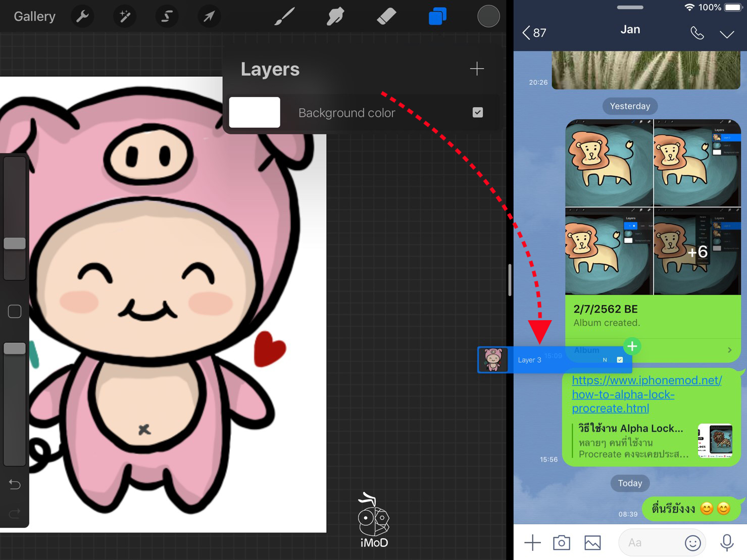Open the color picker circle
This screenshot has width=747, height=560.
488,17
